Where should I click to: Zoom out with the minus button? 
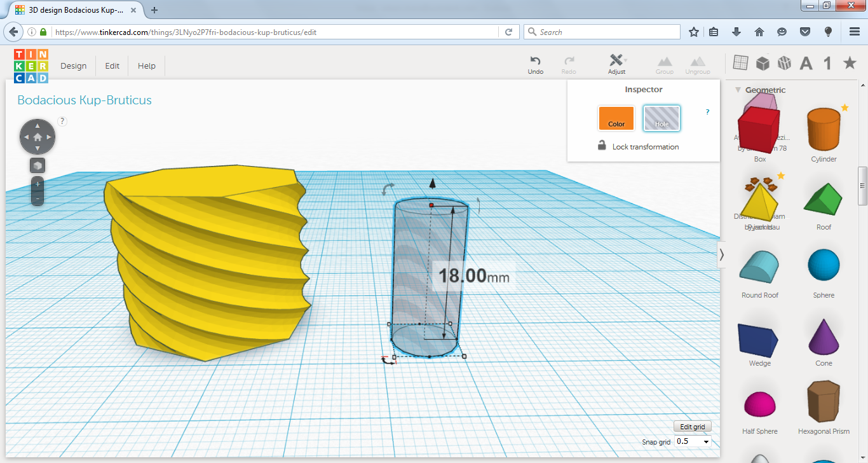point(37,198)
